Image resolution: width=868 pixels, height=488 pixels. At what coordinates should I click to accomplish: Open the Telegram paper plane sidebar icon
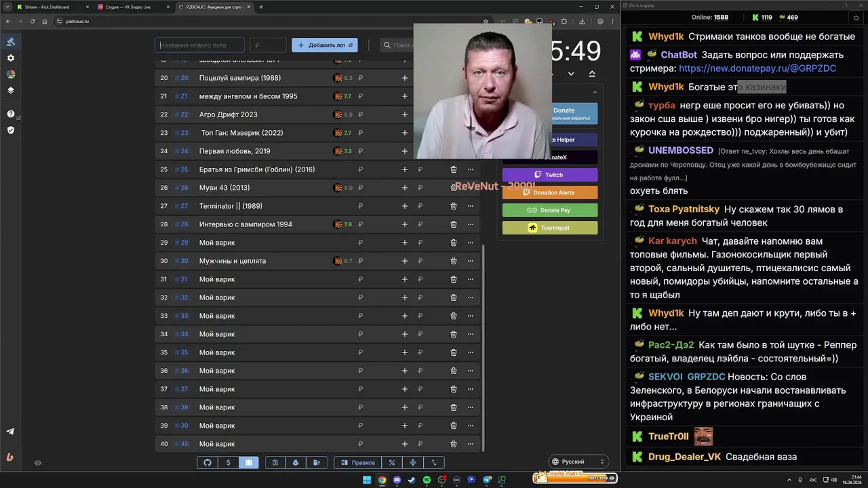pos(10,431)
